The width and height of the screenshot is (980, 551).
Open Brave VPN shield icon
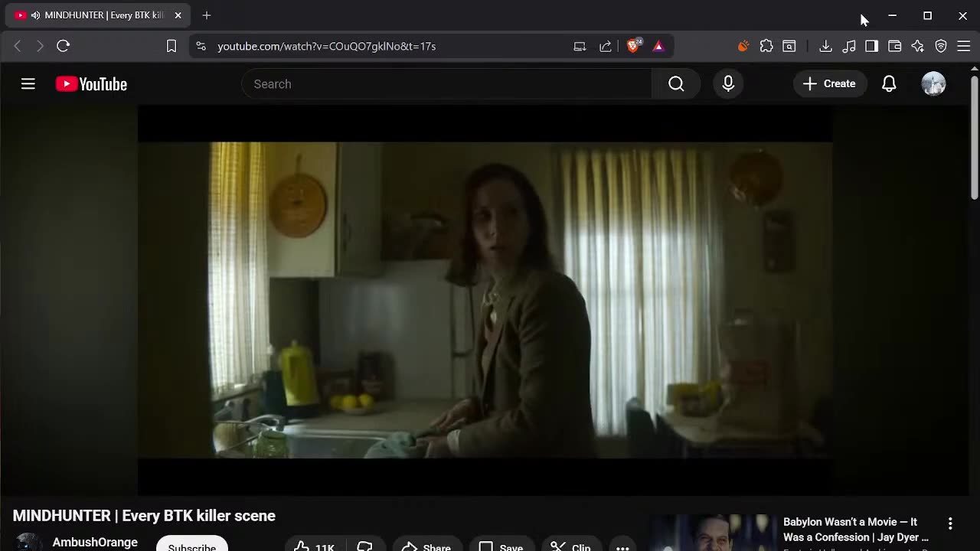point(941,47)
